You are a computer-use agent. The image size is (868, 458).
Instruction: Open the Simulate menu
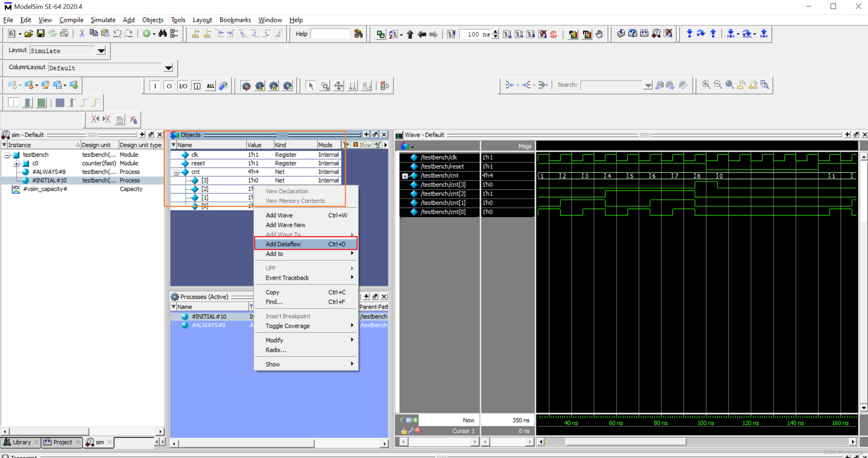click(103, 20)
